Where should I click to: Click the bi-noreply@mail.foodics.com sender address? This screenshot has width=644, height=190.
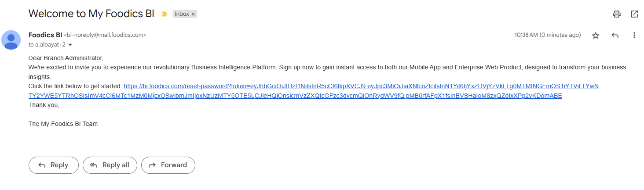[x=105, y=35]
